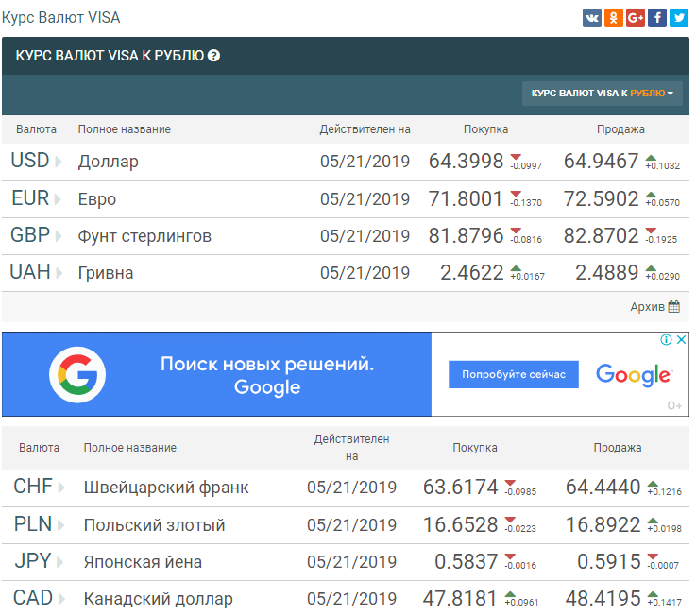Expand the PLN row arrow

[61, 525]
